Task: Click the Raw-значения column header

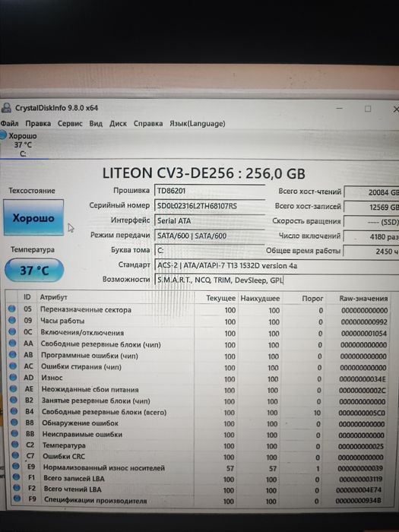Action: 363,299
